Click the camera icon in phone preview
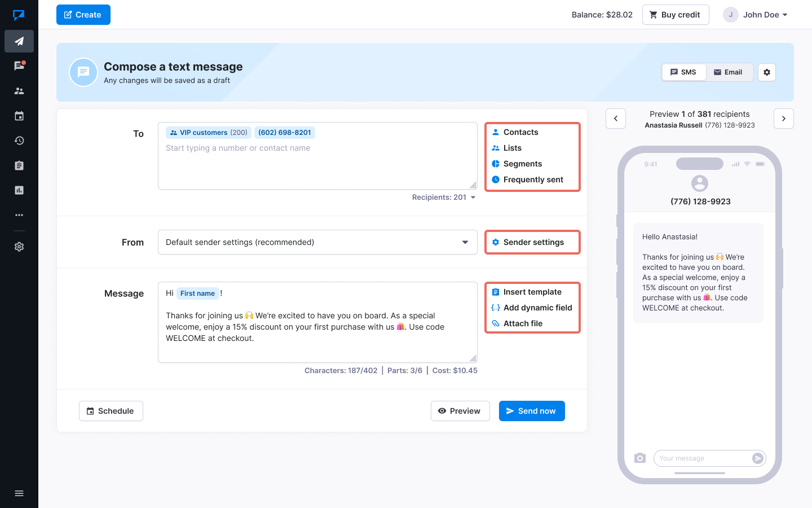 pos(639,458)
